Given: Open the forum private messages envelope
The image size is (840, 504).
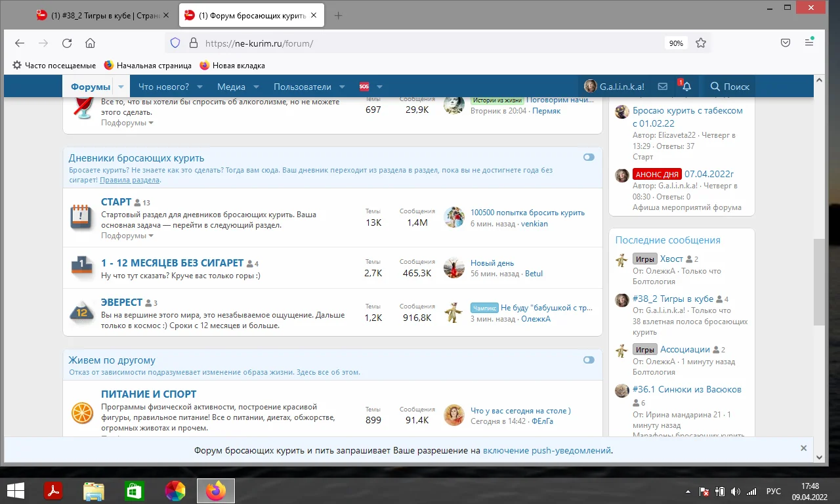Looking at the screenshot, I should tap(663, 87).
